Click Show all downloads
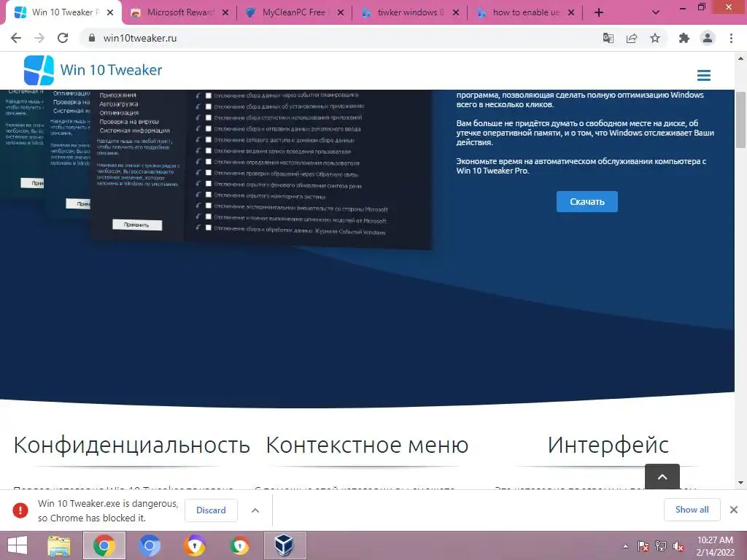The image size is (747, 560). (x=692, y=510)
